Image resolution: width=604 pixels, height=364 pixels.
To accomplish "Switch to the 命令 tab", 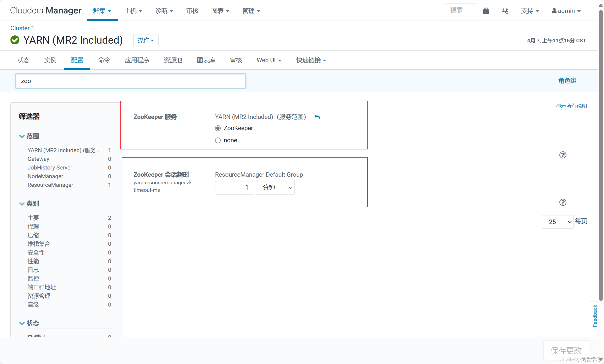I will (x=104, y=60).
